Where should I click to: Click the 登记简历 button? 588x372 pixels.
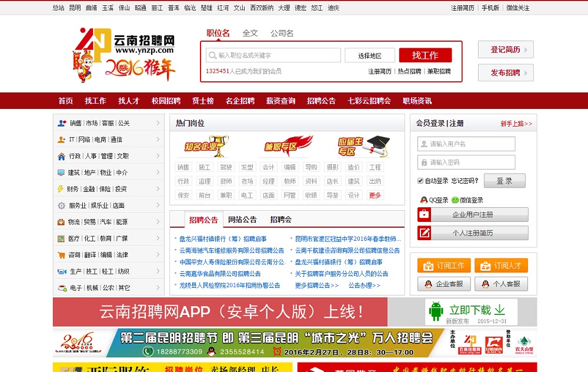[506, 49]
